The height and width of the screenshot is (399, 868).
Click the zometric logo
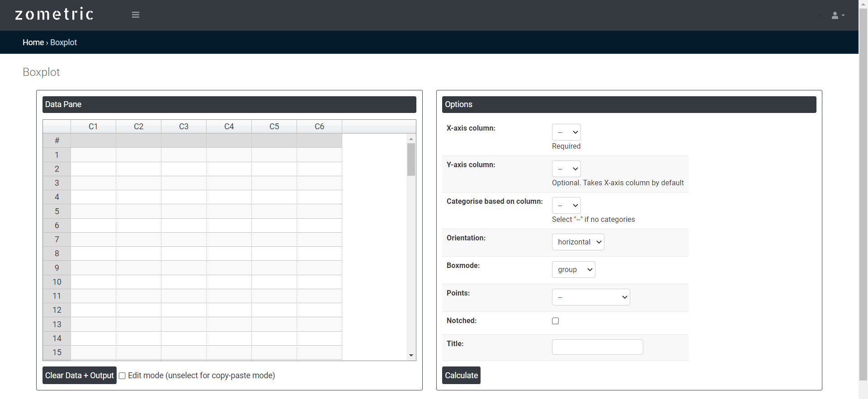(54, 14)
